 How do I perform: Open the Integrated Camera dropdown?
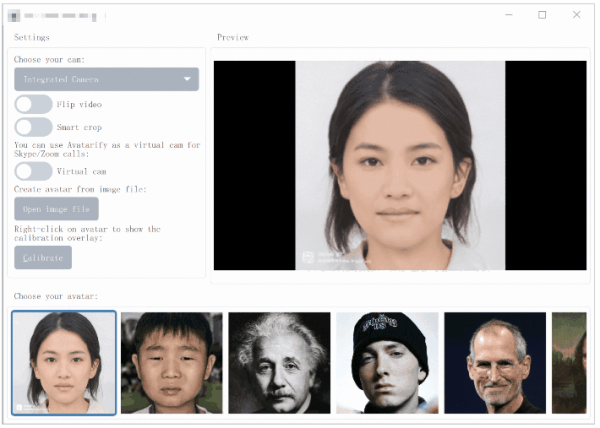[106, 79]
